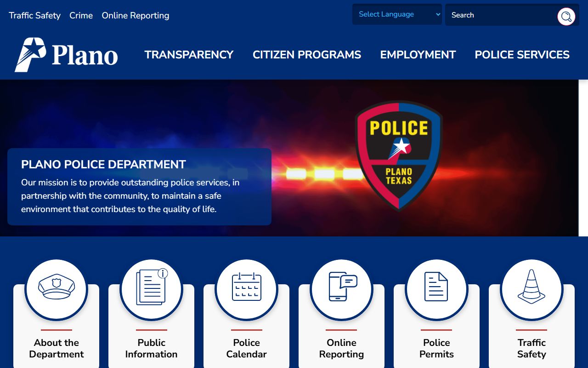588x368 pixels.
Task: Click the Police Calendar icon
Action: [x=246, y=287]
